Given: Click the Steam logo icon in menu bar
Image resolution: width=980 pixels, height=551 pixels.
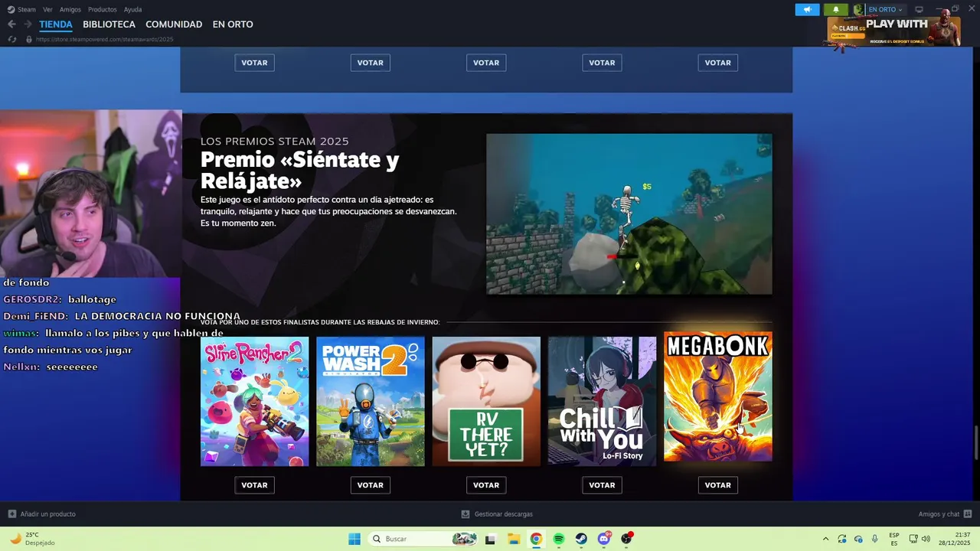Looking at the screenshot, I should [11, 9].
